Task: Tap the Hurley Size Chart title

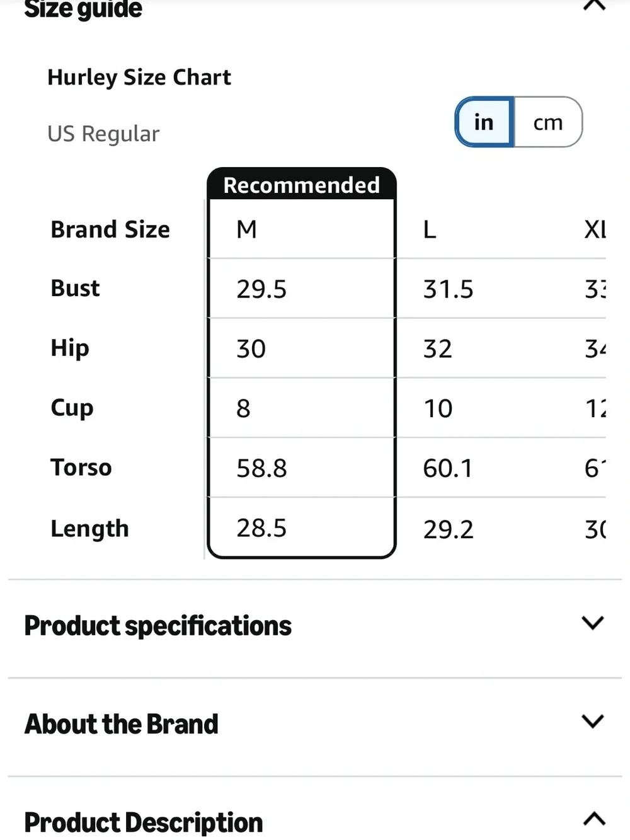Action: tap(139, 78)
